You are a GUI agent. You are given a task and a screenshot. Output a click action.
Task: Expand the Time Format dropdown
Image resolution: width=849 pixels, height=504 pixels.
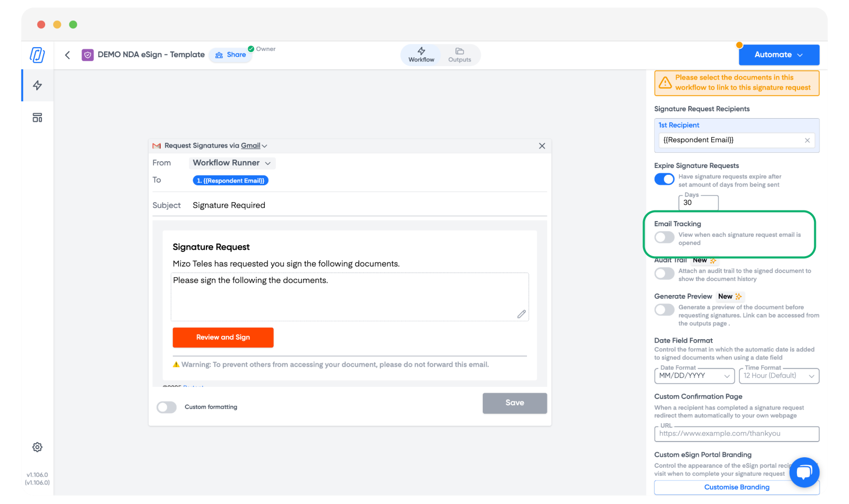[x=779, y=376]
